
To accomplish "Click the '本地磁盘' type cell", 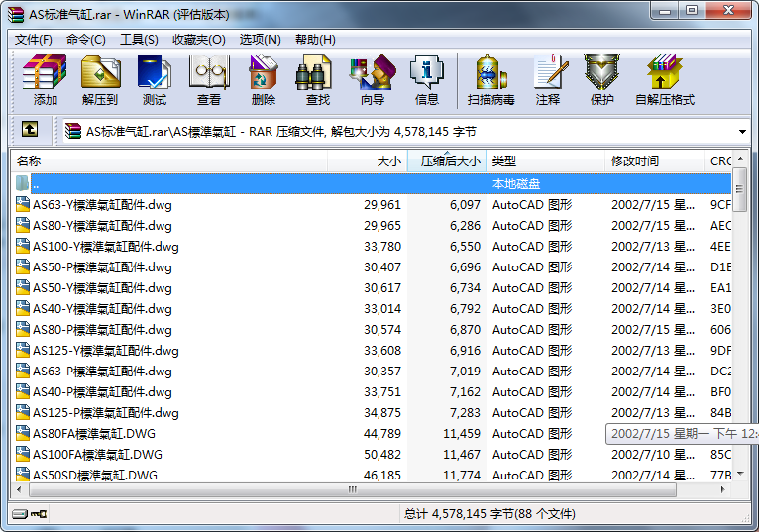I will pos(516,184).
